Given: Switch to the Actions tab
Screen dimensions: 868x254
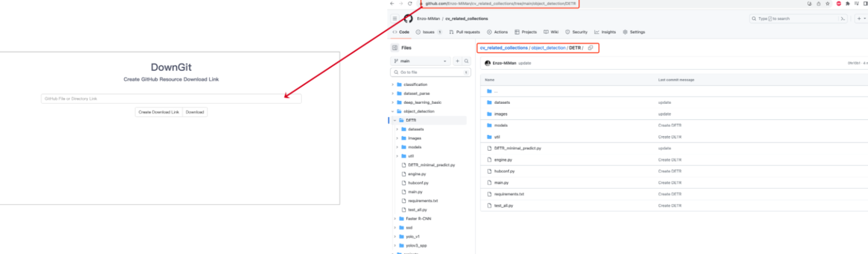Looking at the screenshot, I should click(497, 32).
